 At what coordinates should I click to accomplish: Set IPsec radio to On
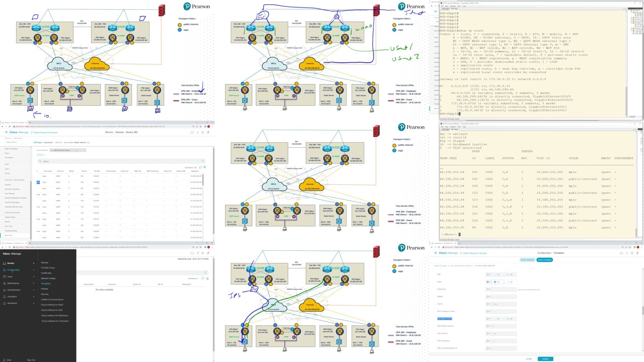pyautogui.click(x=495, y=282)
